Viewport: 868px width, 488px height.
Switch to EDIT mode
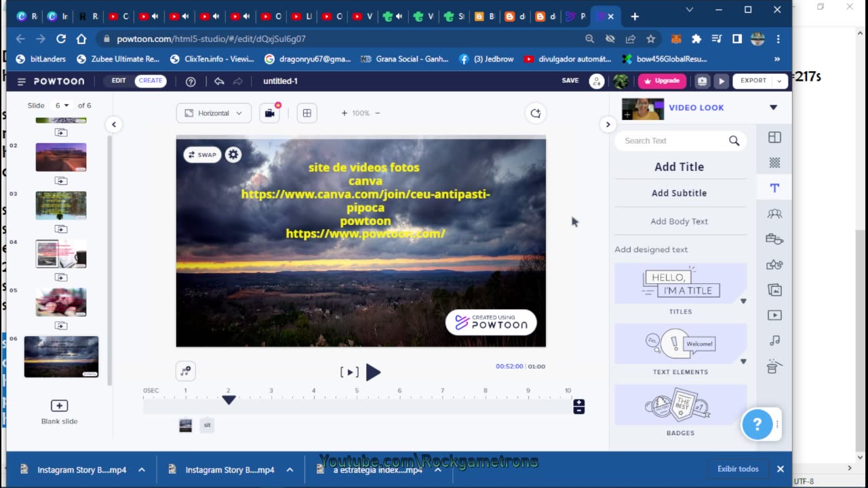point(119,81)
